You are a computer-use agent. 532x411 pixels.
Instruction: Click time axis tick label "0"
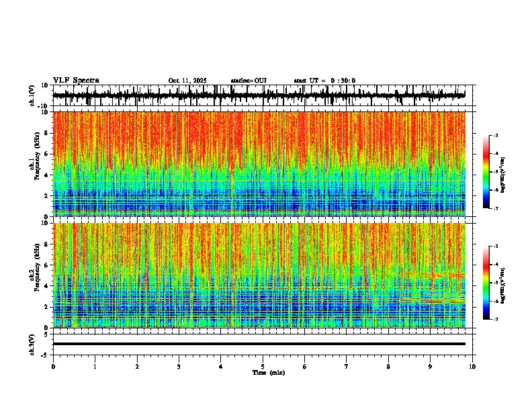coord(53,367)
